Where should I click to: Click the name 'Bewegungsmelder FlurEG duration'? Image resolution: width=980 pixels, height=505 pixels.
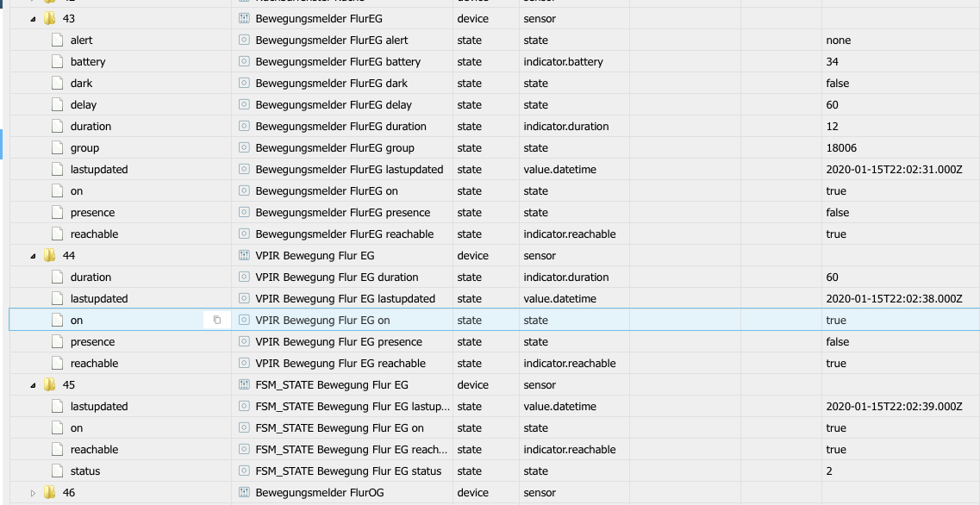[340, 126]
